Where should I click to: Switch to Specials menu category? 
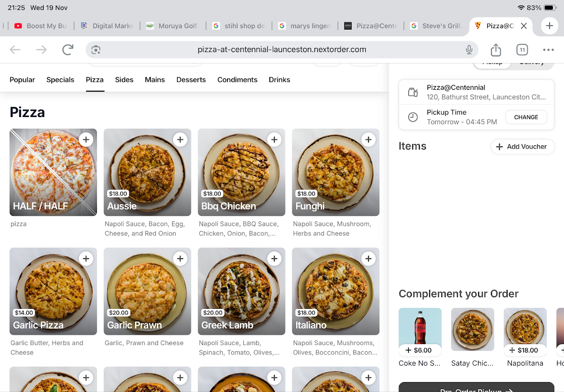click(x=60, y=80)
